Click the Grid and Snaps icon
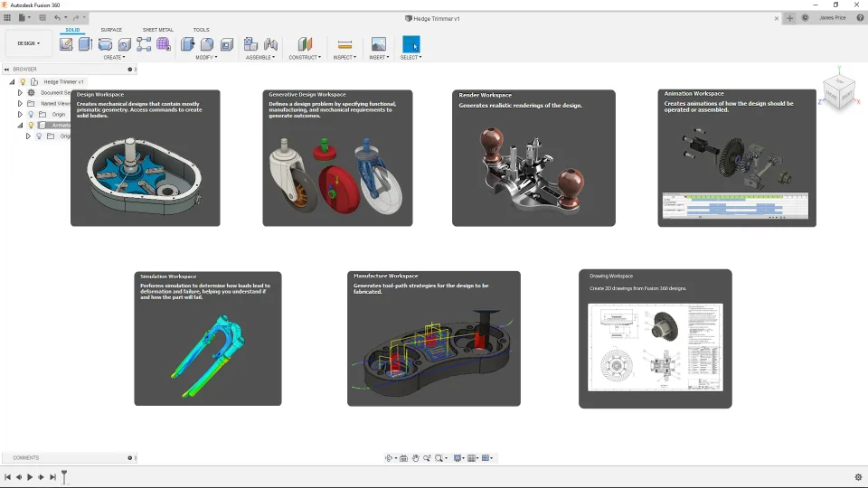The height and width of the screenshot is (488, 868). pos(472,458)
